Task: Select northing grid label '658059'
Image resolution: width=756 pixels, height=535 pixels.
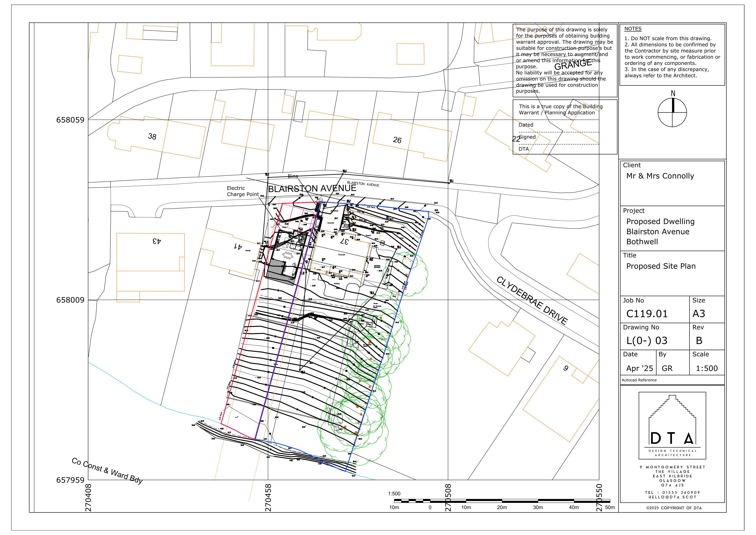Action: 70,120
